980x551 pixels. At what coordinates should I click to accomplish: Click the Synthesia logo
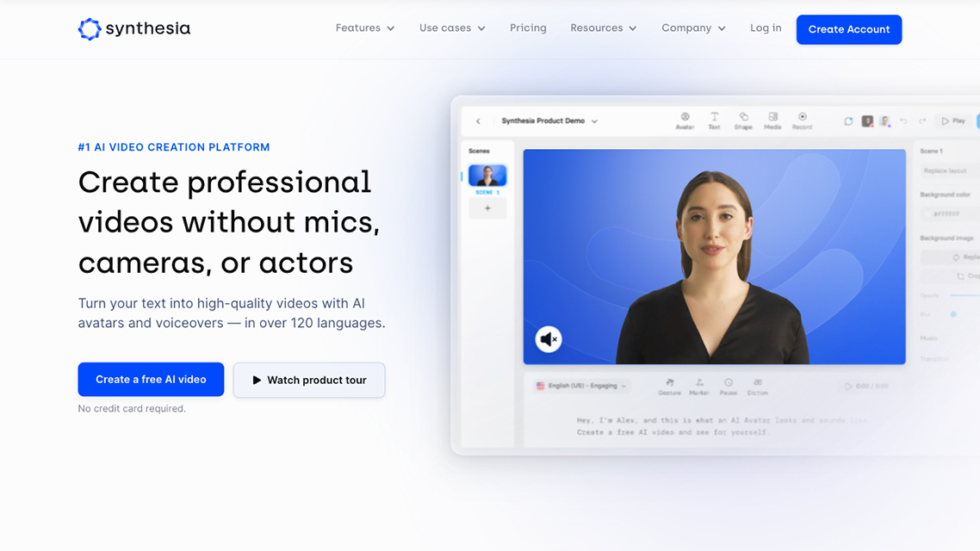pos(134,28)
